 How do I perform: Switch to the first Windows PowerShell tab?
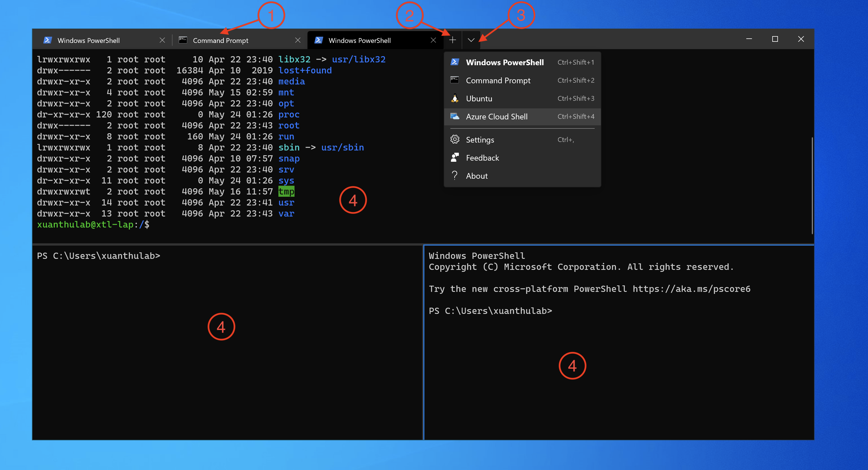pos(89,40)
